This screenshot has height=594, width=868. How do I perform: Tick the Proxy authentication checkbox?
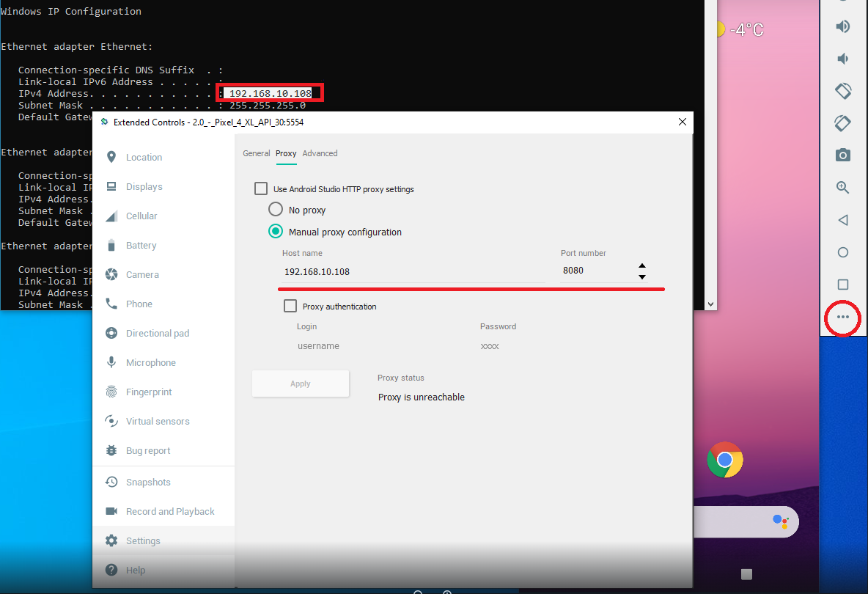pyautogui.click(x=290, y=306)
